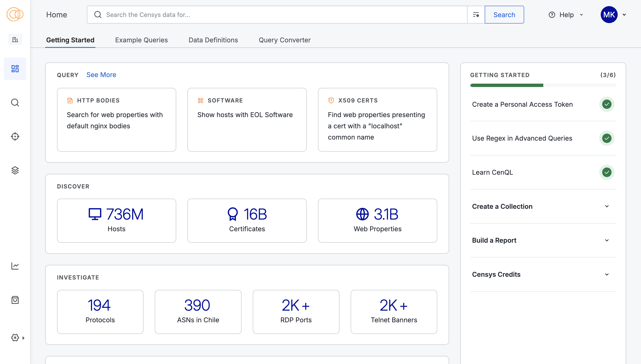The height and width of the screenshot is (364, 641).
Task: Open the line chart reports icon
Action: click(x=15, y=266)
